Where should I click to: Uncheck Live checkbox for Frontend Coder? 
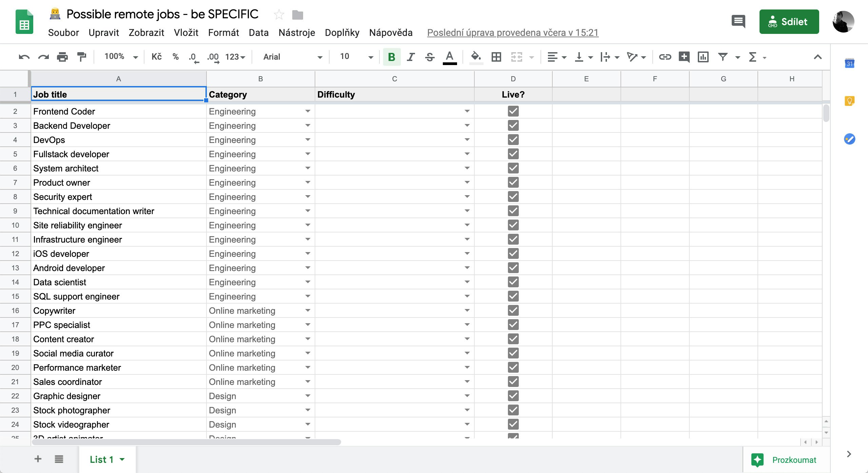pos(513,111)
